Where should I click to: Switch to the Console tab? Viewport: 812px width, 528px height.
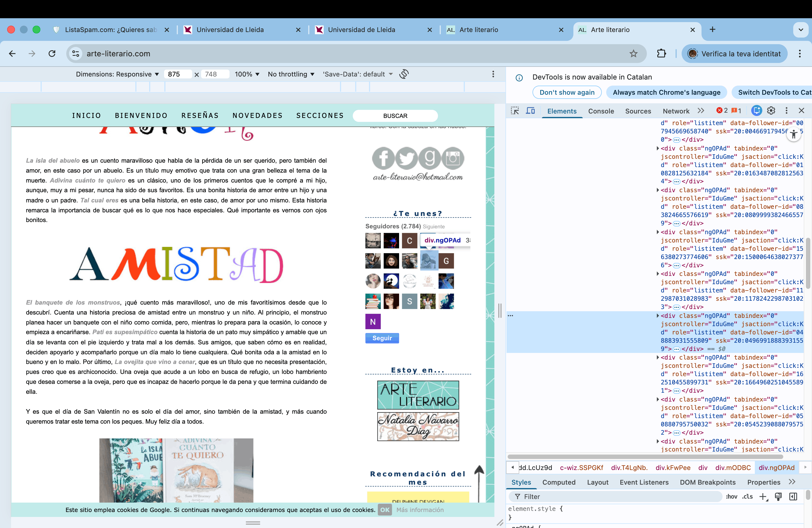[x=601, y=111]
